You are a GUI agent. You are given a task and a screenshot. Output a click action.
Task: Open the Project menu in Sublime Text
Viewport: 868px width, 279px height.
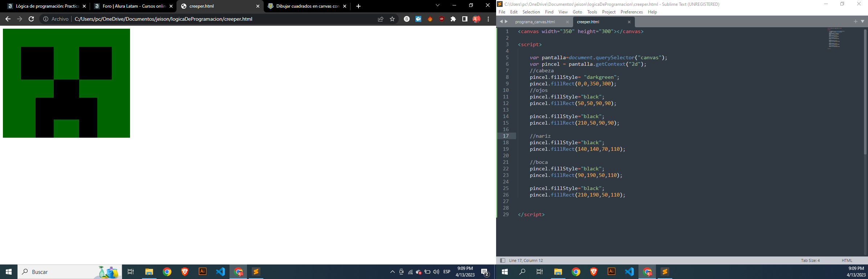tap(609, 12)
